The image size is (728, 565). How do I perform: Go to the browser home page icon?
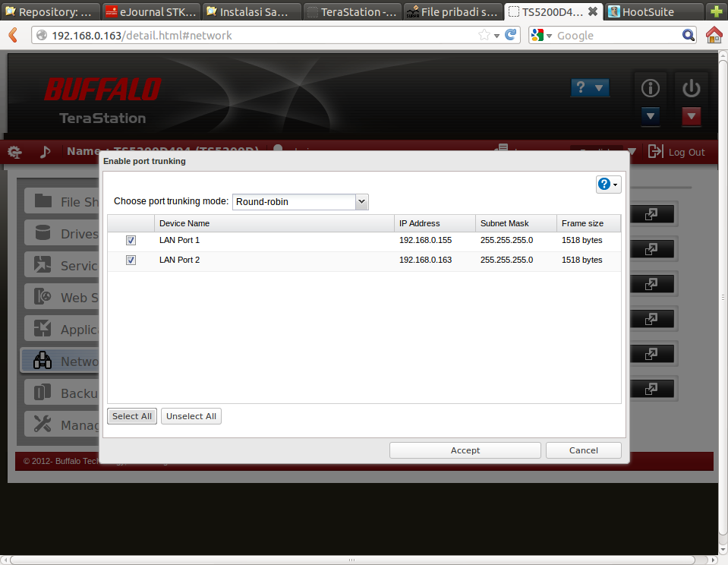(714, 35)
